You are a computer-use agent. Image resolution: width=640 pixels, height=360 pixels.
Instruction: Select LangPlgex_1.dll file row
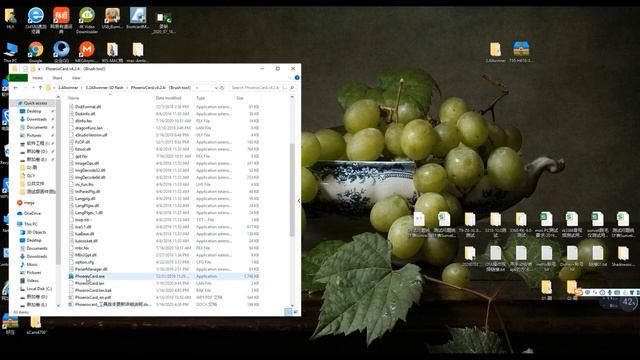[x=164, y=213]
